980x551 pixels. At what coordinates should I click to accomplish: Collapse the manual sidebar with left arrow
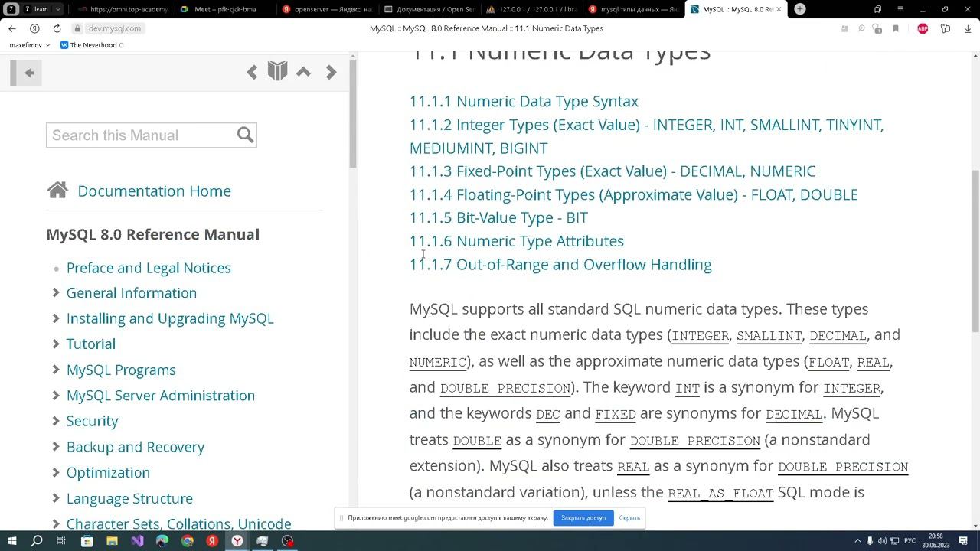coord(29,73)
